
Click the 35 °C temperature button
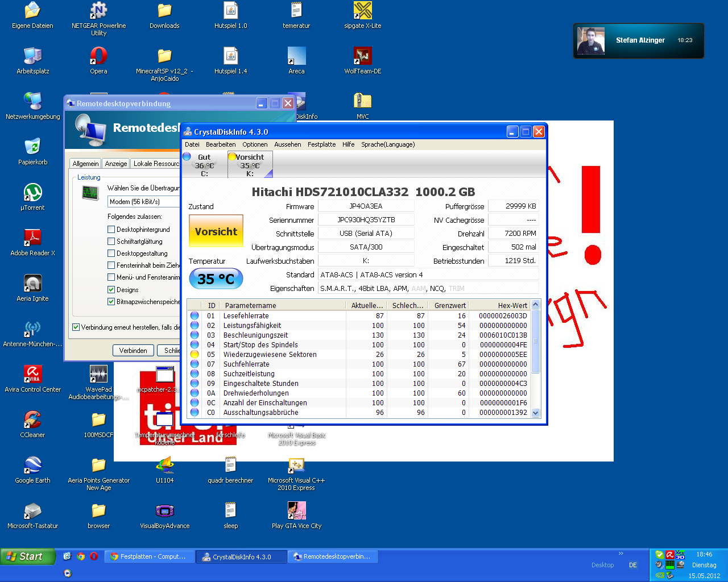tap(216, 278)
